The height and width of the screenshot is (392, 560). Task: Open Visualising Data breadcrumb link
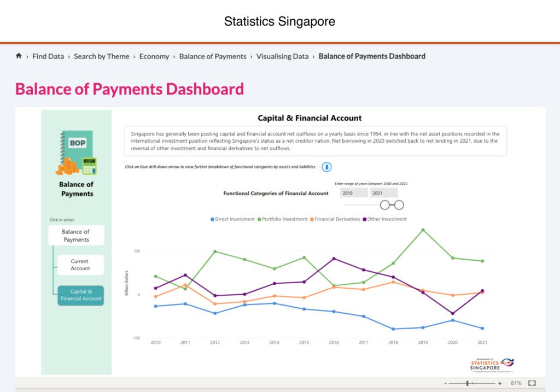(282, 56)
